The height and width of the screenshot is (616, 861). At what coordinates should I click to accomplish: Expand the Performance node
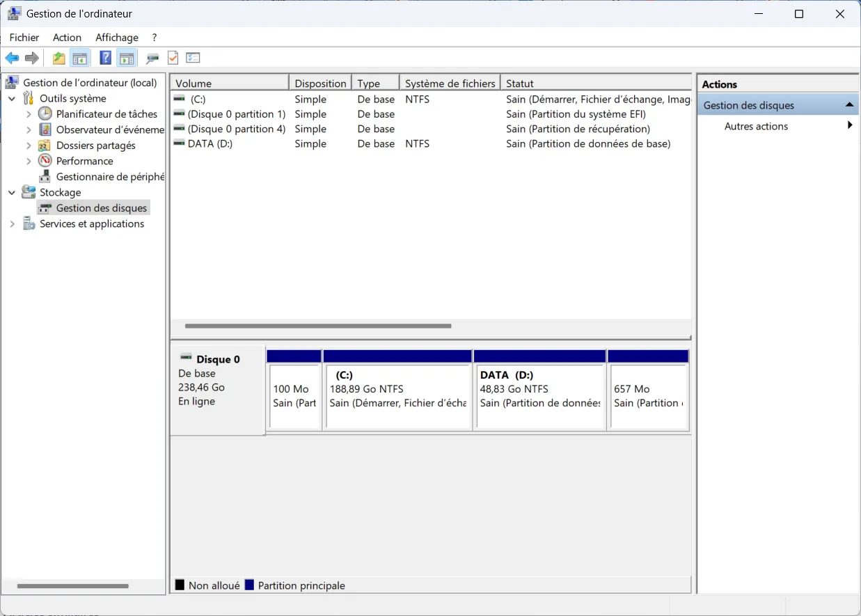point(29,161)
